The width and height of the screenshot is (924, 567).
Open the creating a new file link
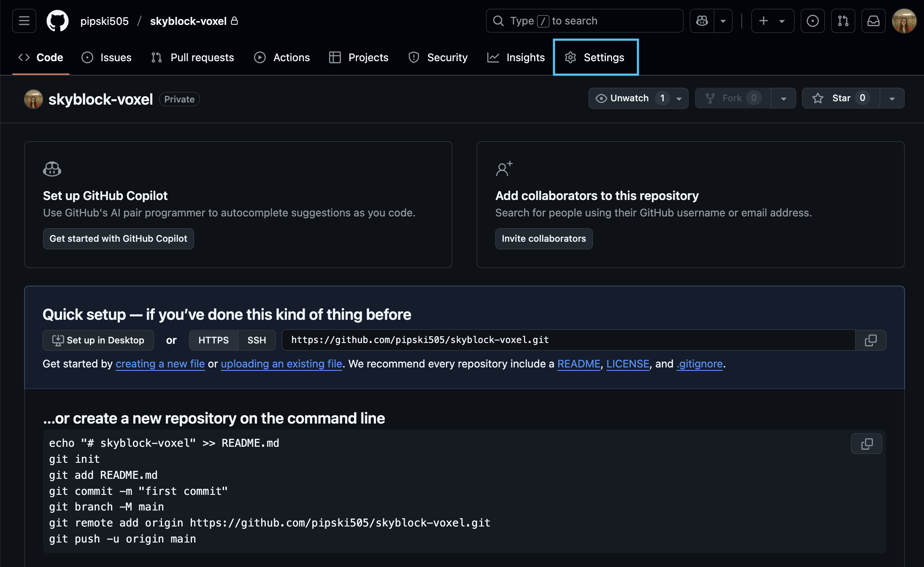160,364
